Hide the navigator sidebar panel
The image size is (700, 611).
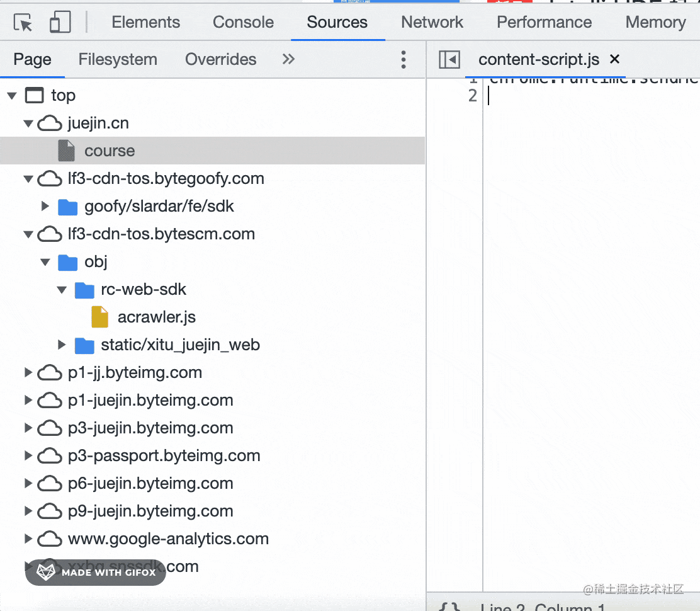[449, 60]
